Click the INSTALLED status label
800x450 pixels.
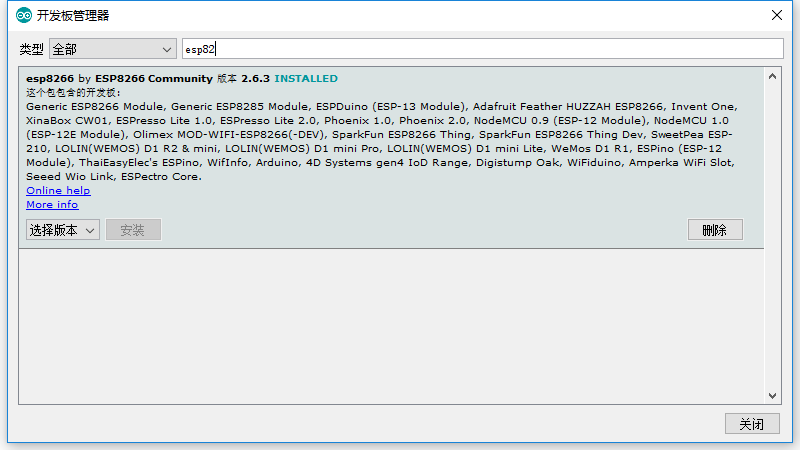[306, 79]
